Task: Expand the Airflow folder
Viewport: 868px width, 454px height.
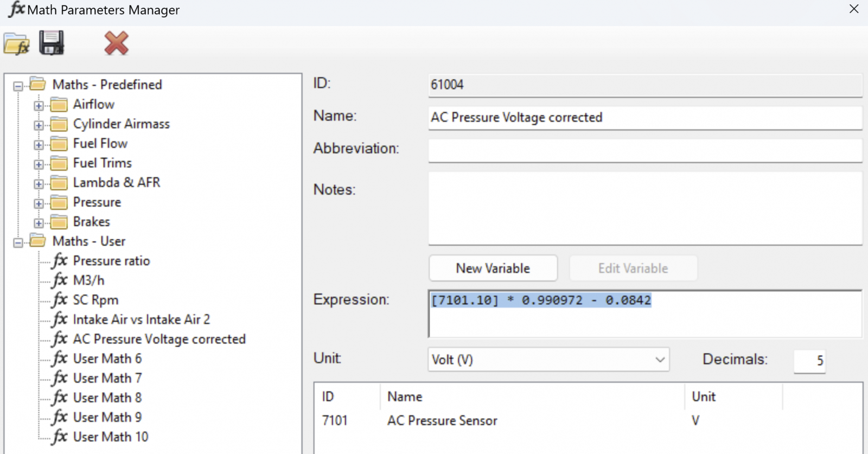Action: click(39, 105)
